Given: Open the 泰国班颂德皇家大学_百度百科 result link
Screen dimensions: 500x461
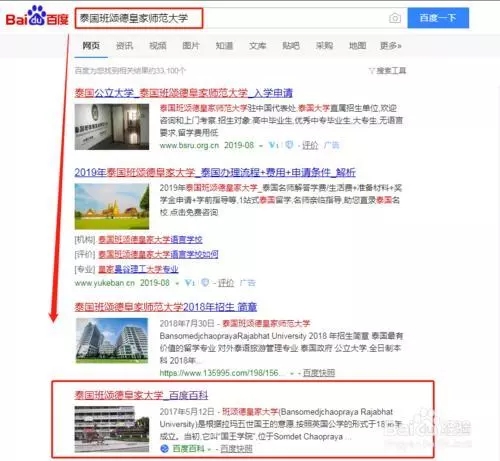Looking at the screenshot, I should point(141,396).
